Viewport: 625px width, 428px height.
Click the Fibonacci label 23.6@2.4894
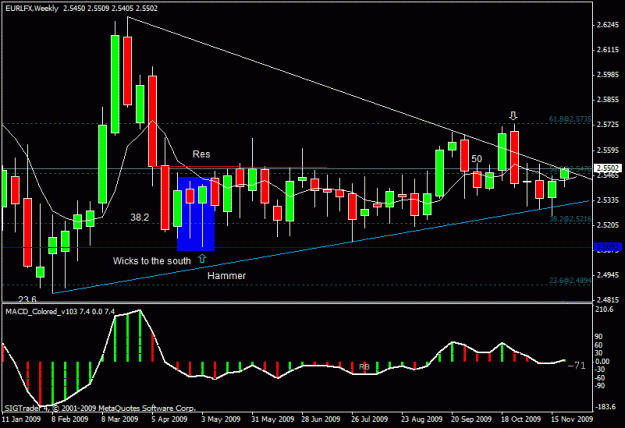570,281
